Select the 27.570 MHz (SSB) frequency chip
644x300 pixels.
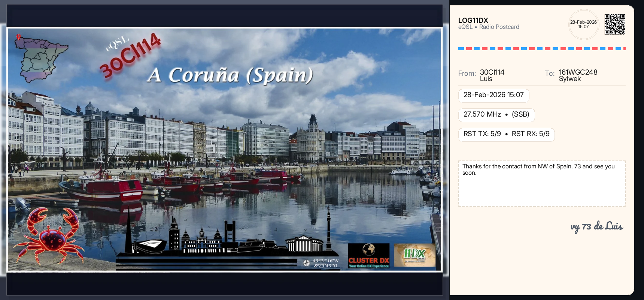pyautogui.click(x=496, y=115)
